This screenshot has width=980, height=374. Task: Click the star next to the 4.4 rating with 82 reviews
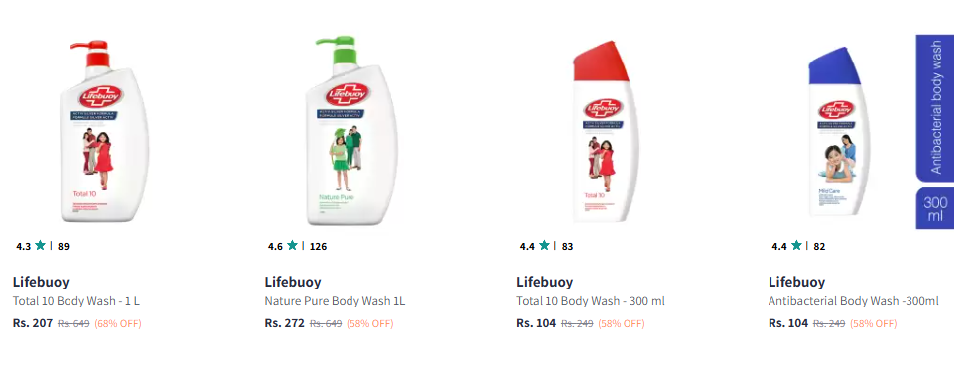(796, 245)
